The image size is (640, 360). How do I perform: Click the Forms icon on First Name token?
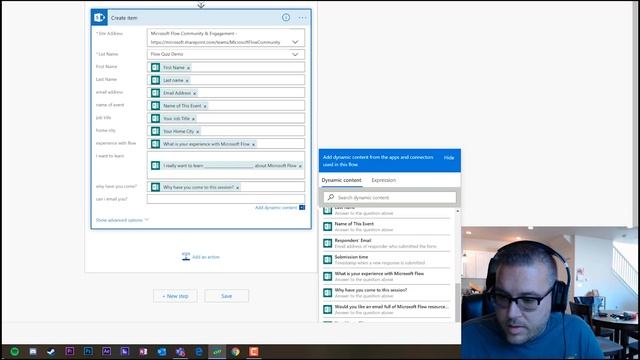[156, 67]
